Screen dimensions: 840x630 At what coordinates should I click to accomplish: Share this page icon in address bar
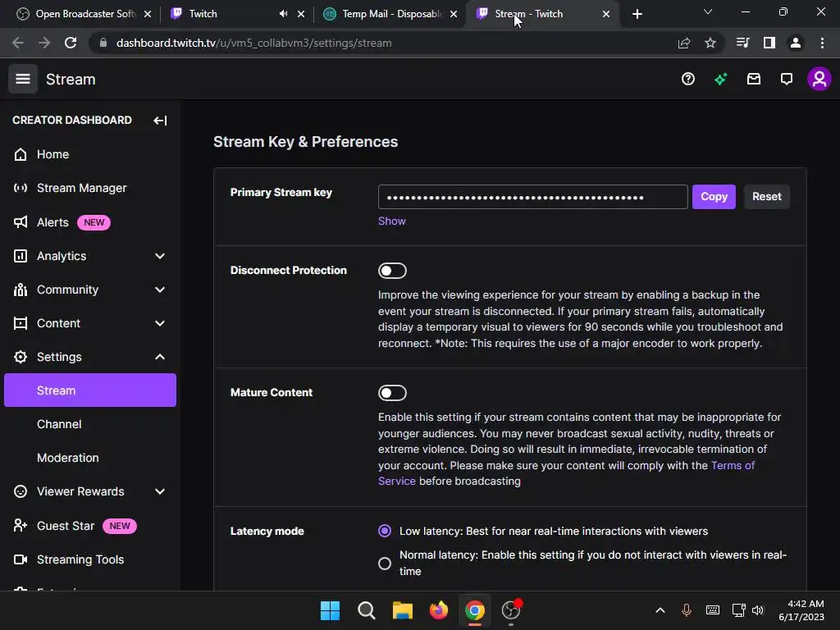684,43
